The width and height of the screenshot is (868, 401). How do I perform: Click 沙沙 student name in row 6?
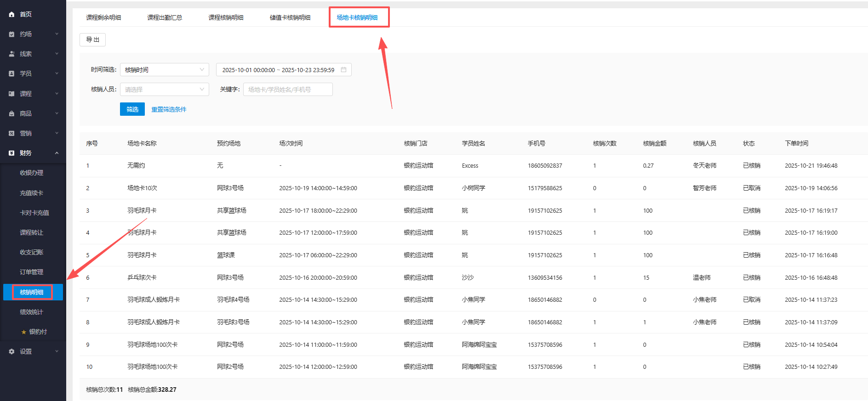click(x=468, y=277)
